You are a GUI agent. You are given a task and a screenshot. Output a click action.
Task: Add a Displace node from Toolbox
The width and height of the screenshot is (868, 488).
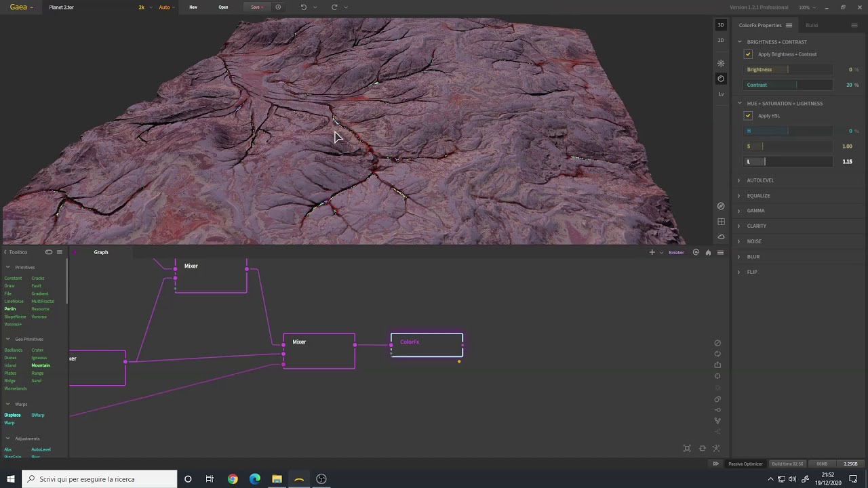[12, 415]
